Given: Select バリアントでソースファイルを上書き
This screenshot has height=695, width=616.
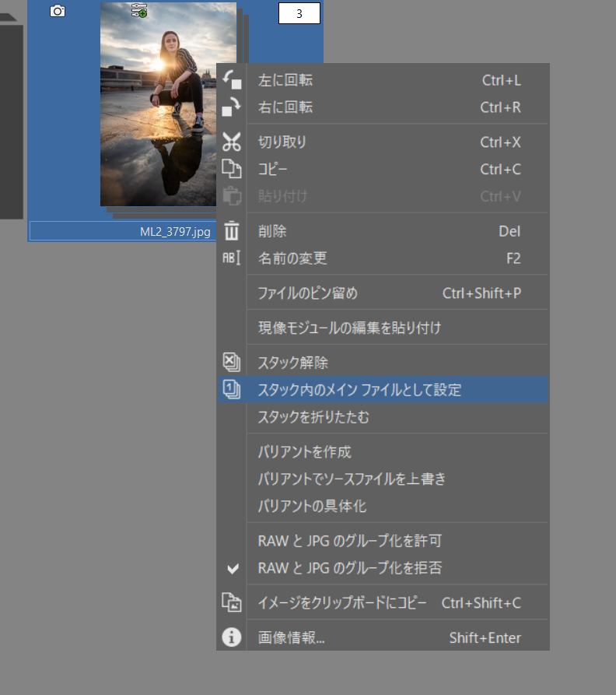Looking at the screenshot, I should (383, 479).
